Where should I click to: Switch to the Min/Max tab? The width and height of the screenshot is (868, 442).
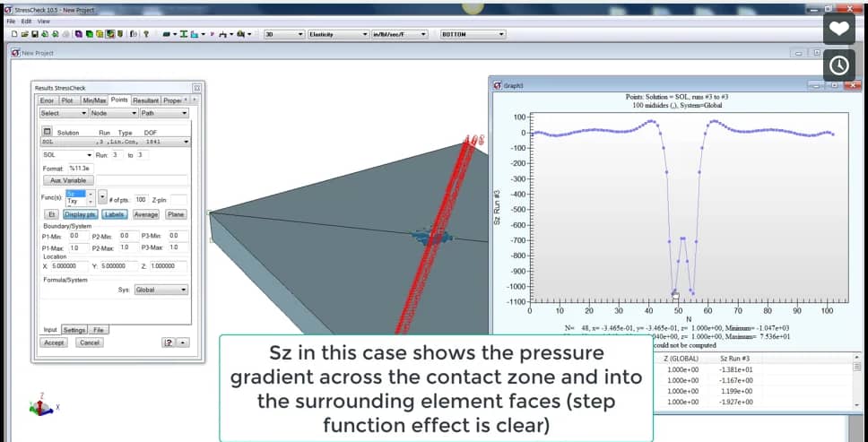94,100
